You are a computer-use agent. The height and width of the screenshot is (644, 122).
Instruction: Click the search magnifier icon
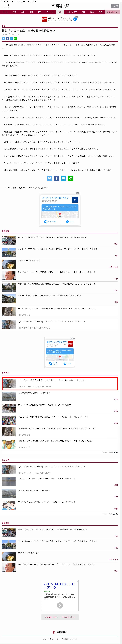(8, 5)
